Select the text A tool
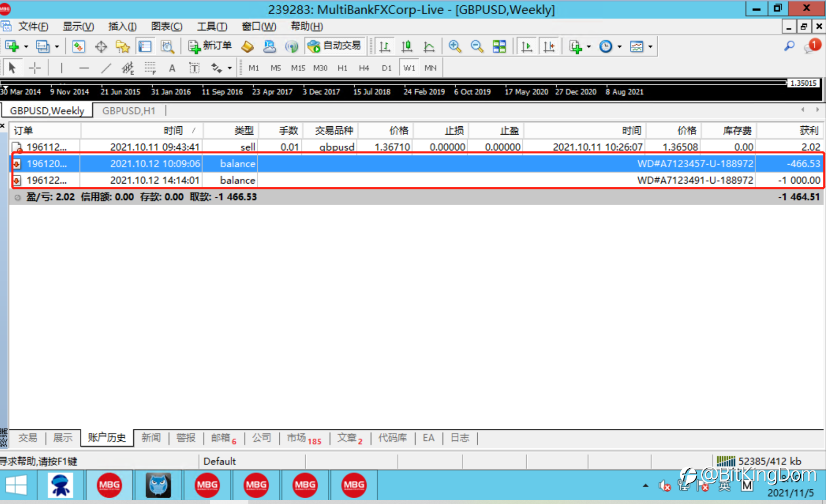Screen dimensions: 826x504 [x=172, y=68]
